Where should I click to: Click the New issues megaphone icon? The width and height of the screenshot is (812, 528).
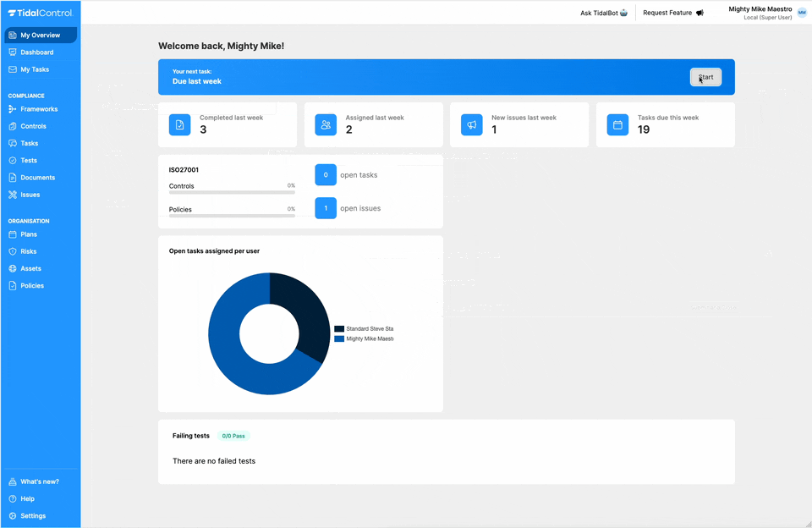pos(471,124)
